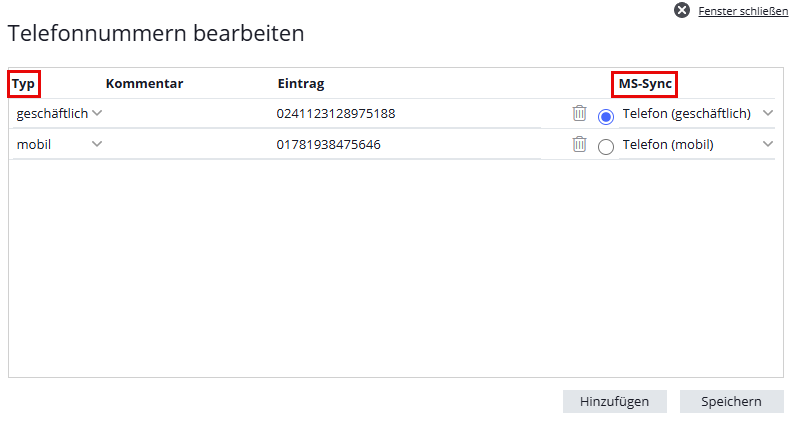Open the geschäftlich type dropdown
The height and width of the screenshot is (447, 793).
coord(59,113)
